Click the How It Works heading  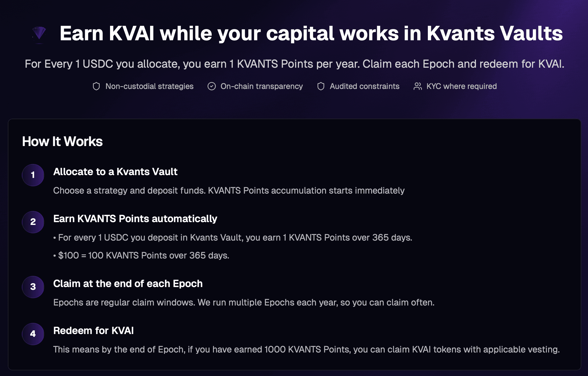pos(62,142)
